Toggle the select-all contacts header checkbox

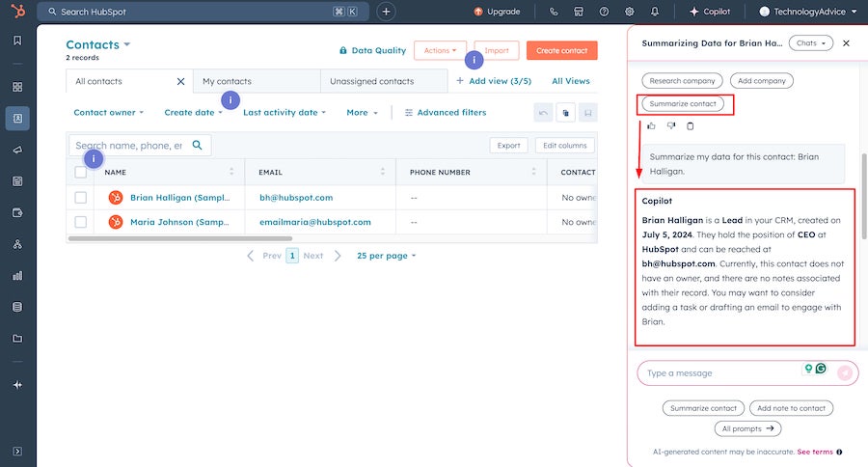(81, 173)
